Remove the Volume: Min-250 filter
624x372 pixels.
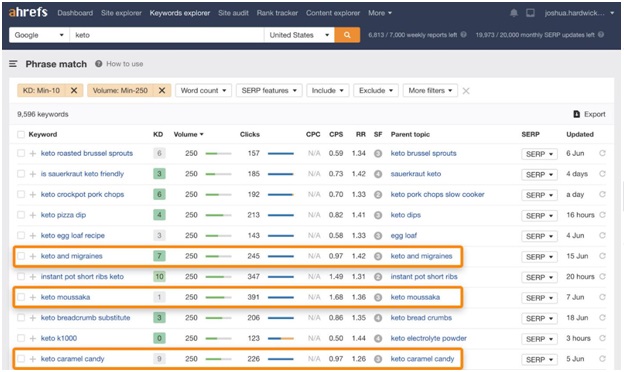162,91
